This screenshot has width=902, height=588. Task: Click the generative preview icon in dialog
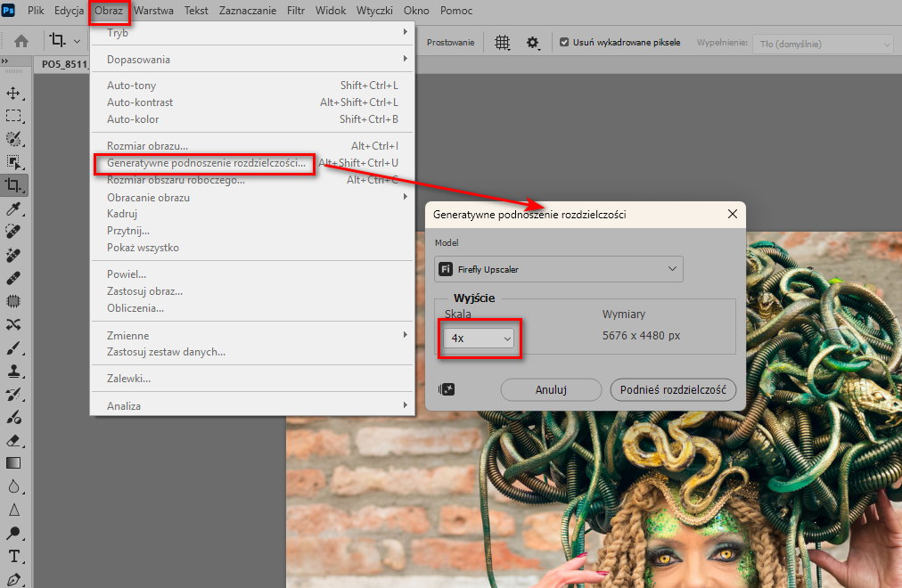point(447,389)
